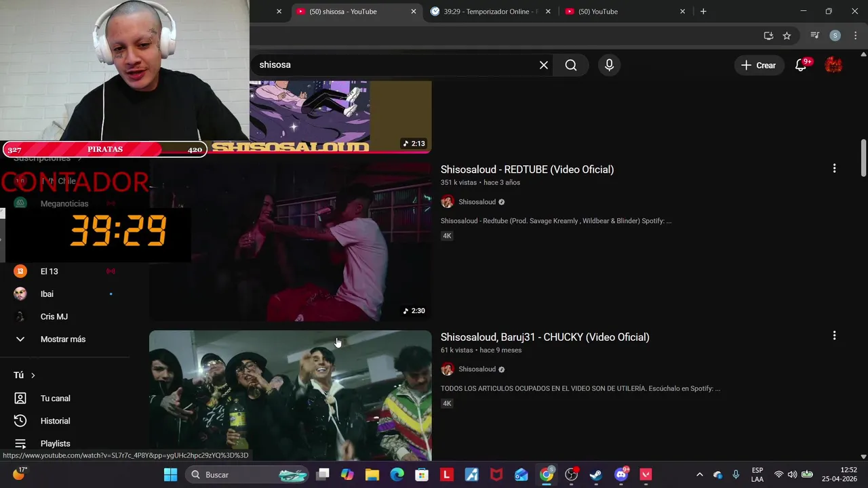Open options menu for CHUCKY video
868x488 pixels.
[x=834, y=335]
